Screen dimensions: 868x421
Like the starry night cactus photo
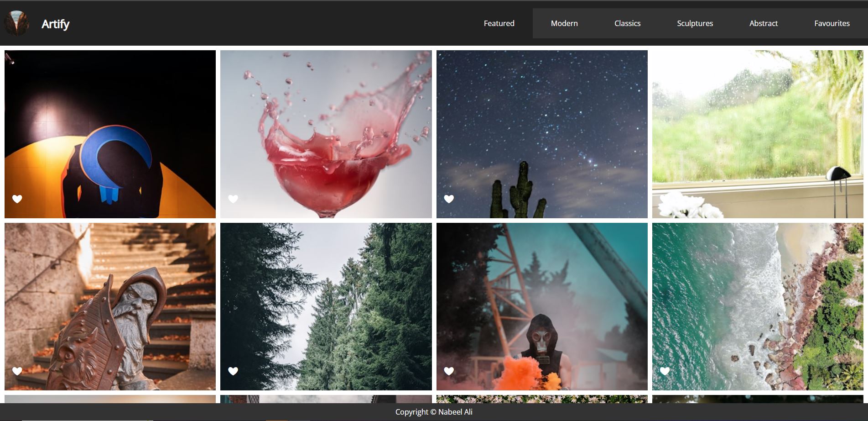click(449, 199)
